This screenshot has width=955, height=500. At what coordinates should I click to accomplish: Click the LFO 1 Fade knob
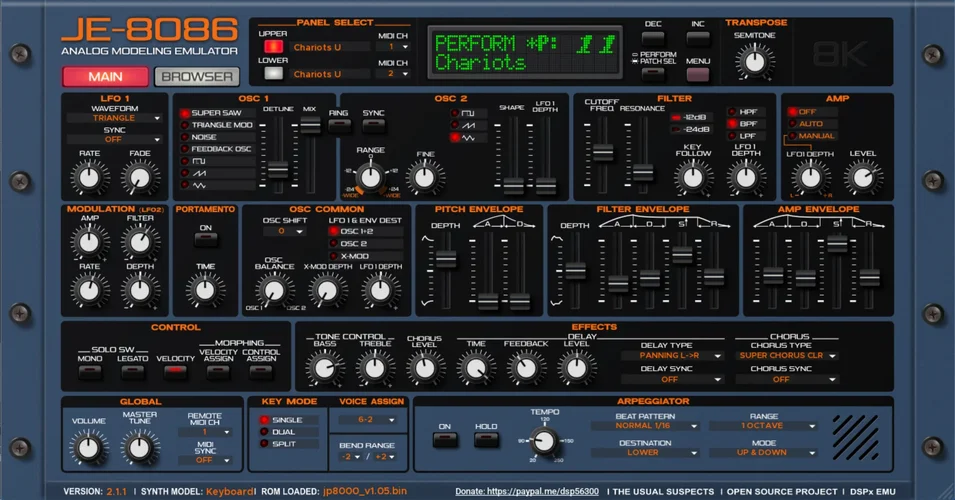point(139,178)
